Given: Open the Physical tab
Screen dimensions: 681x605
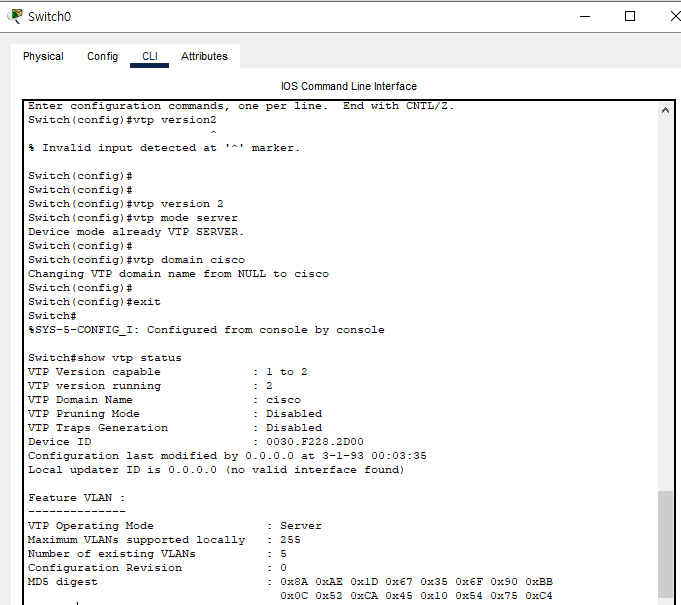Looking at the screenshot, I should 43,56.
